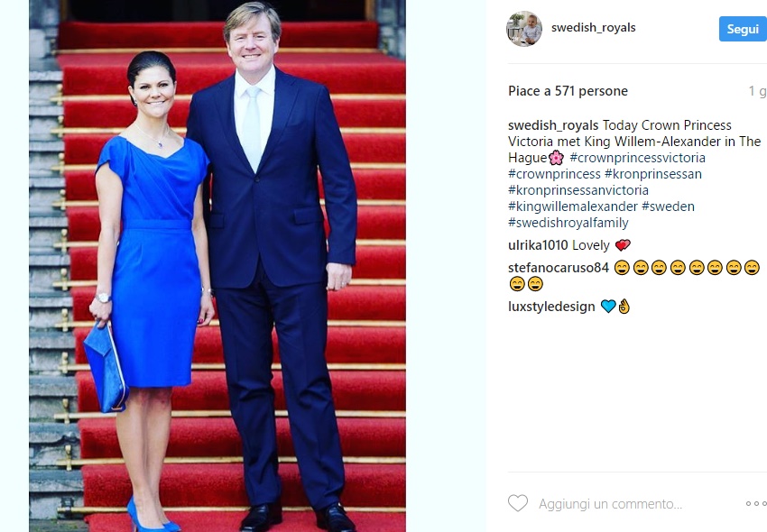Visit commenter stefanocaruso84's profile
The width and height of the screenshot is (767, 532).
pyautogui.click(x=559, y=268)
